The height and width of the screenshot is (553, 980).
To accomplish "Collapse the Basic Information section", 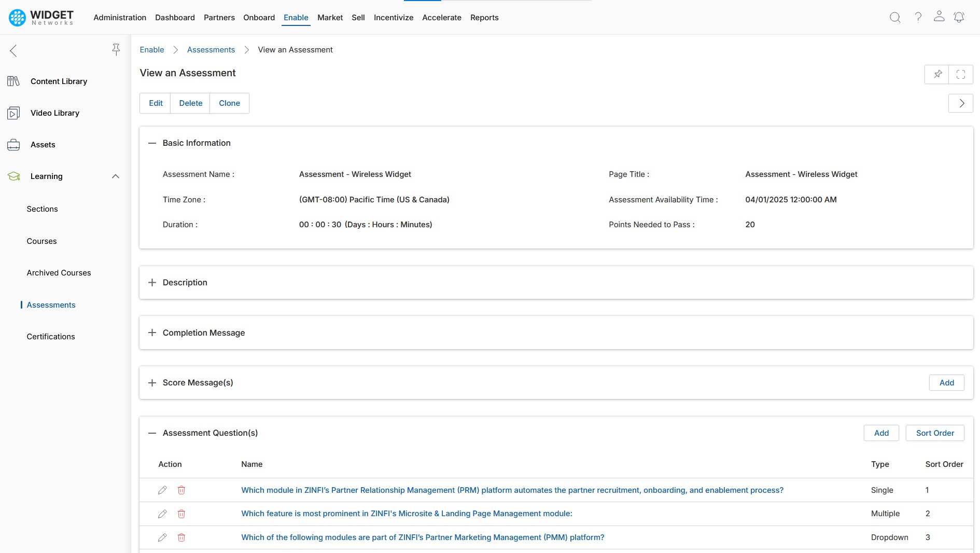I will tap(152, 143).
